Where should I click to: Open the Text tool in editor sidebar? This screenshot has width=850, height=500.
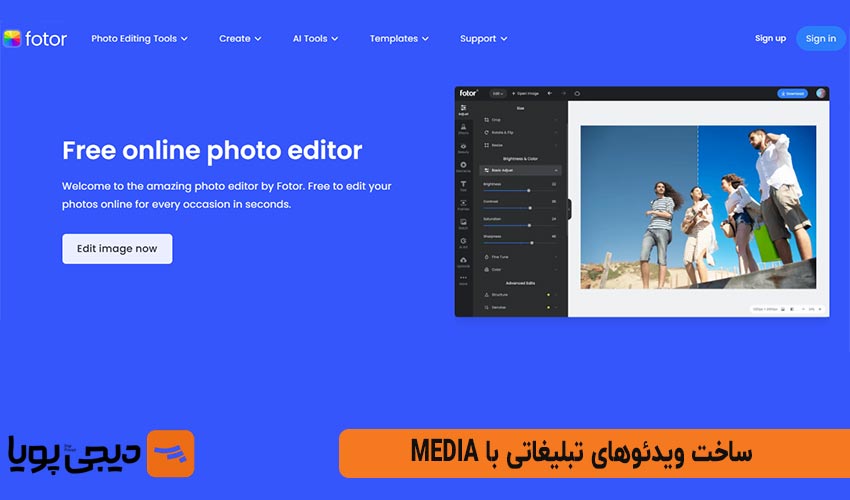tap(463, 186)
